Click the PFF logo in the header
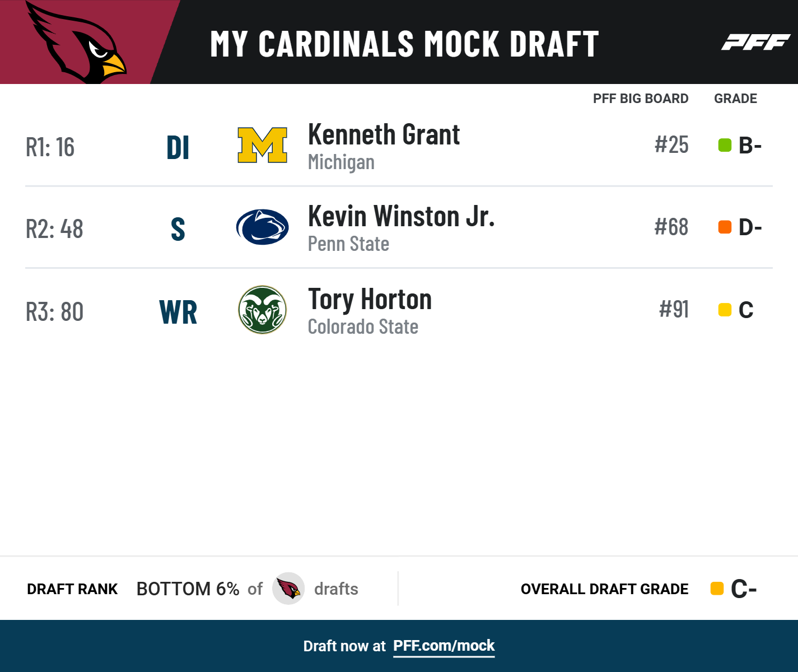The image size is (798, 672). (x=755, y=43)
